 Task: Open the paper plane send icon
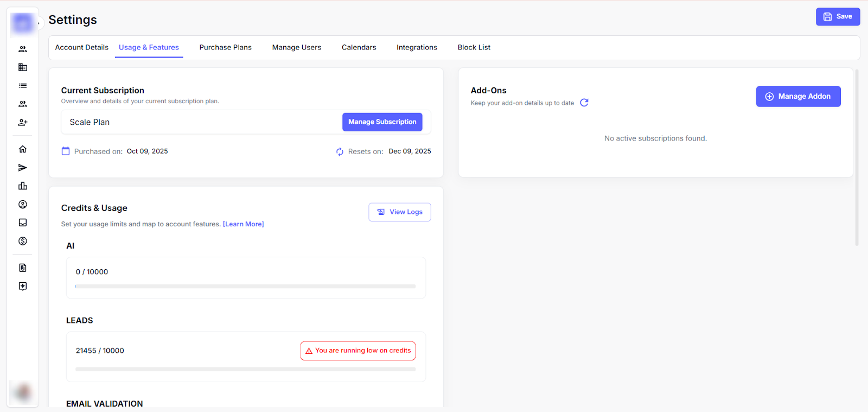(23, 168)
